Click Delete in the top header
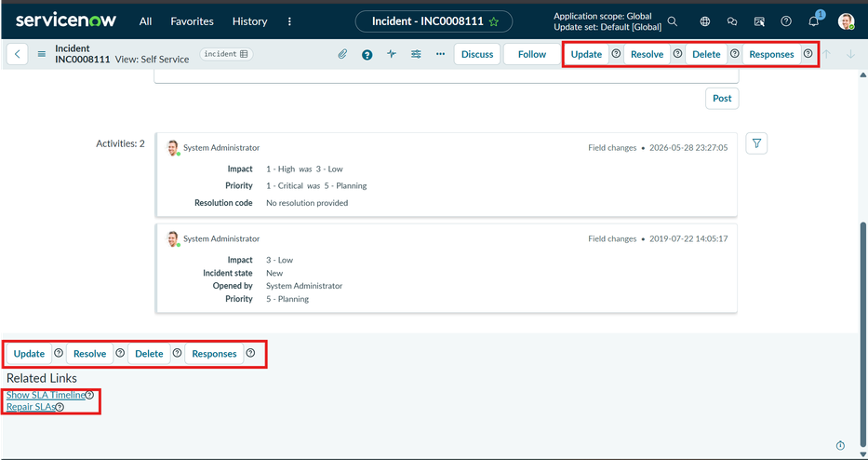 706,54
